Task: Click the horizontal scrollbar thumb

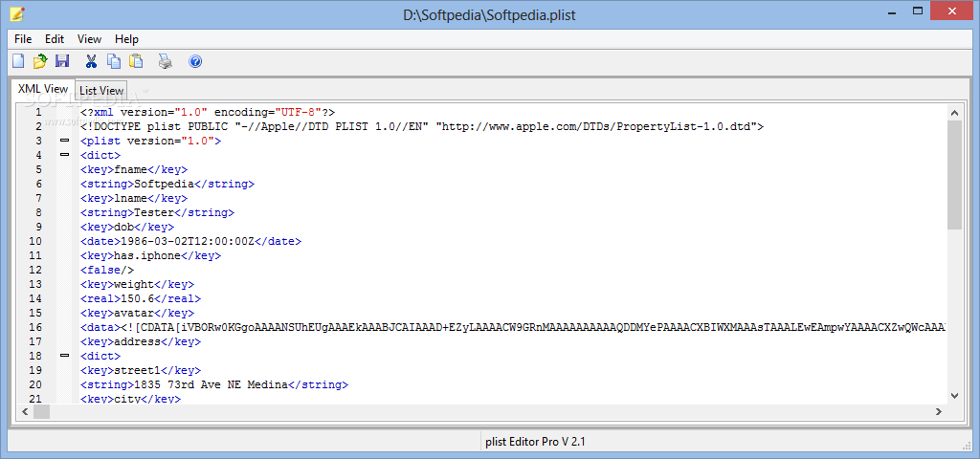Action: click(x=41, y=411)
